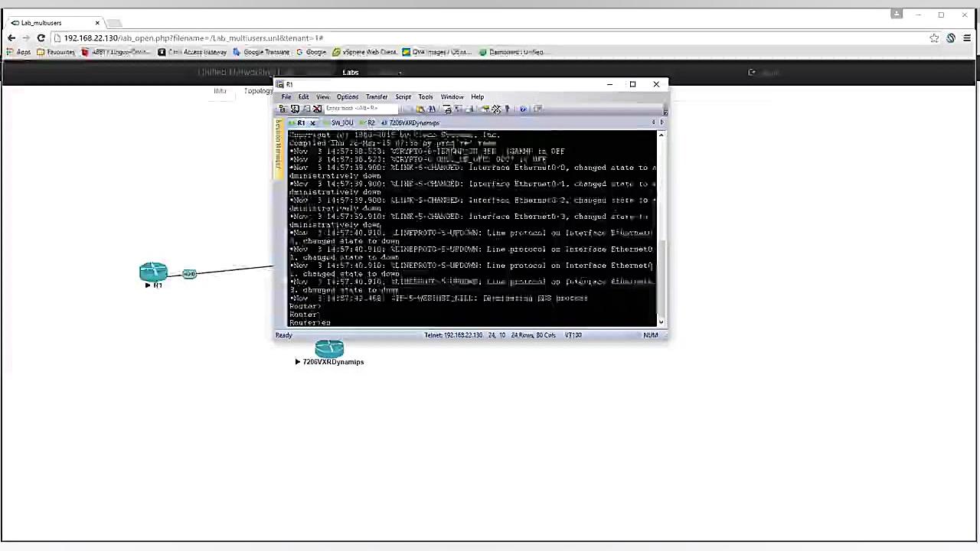Reload the browser page

point(41,38)
